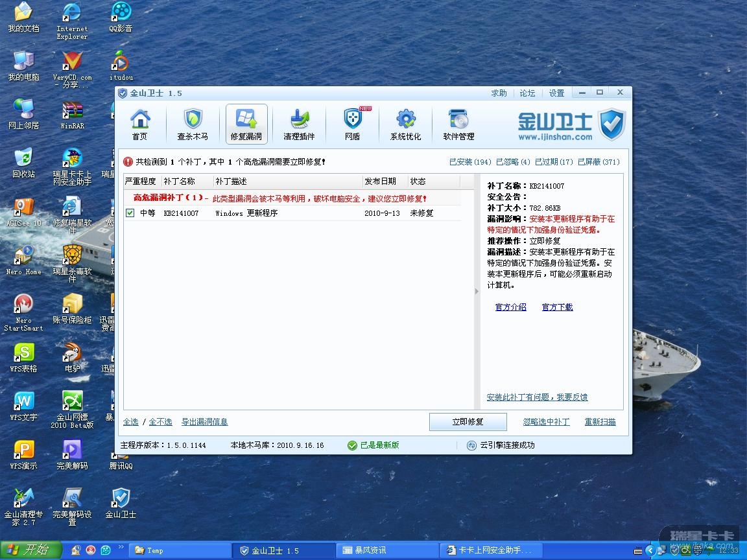Open 腾讯QQ desktop icon

tap(121, 461)
